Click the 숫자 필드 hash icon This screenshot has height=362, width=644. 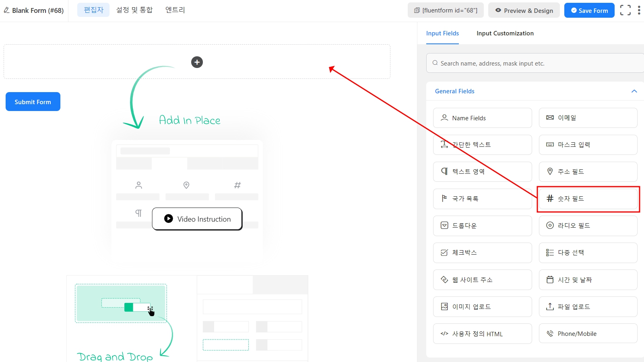tap(550, 198)
